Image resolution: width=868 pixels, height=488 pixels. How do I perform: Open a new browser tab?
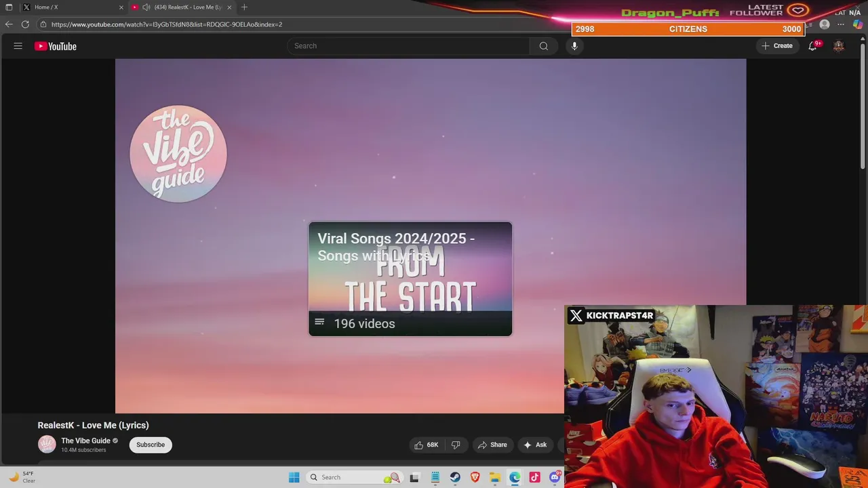244,7
